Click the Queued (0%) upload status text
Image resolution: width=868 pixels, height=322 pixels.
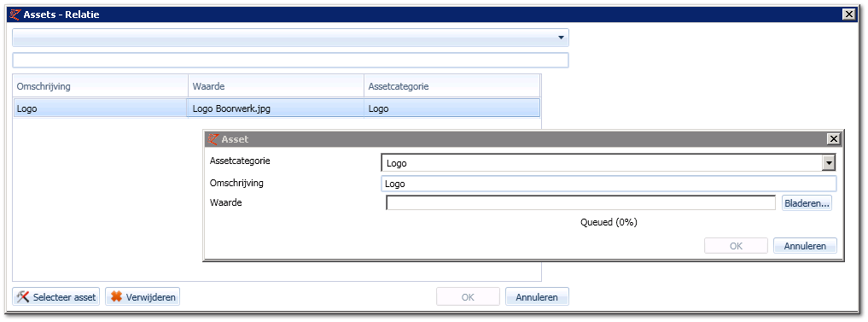(609, 222)
